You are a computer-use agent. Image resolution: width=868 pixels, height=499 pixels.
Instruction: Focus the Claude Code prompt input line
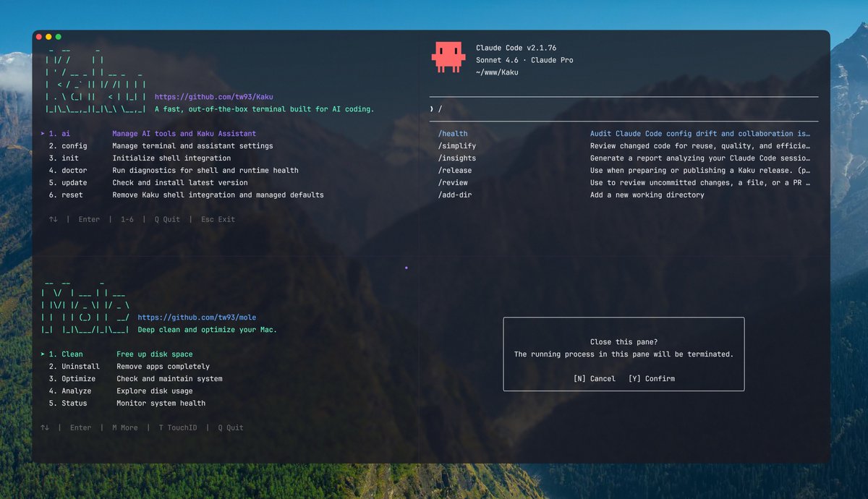click(624, 109)
